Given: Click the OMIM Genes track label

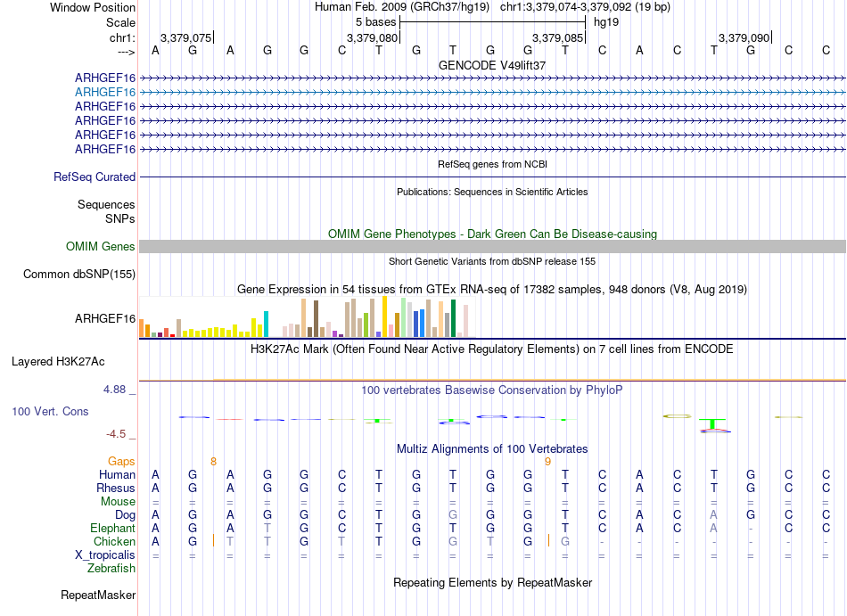Looking at the screenshot, I should (101, 247).
